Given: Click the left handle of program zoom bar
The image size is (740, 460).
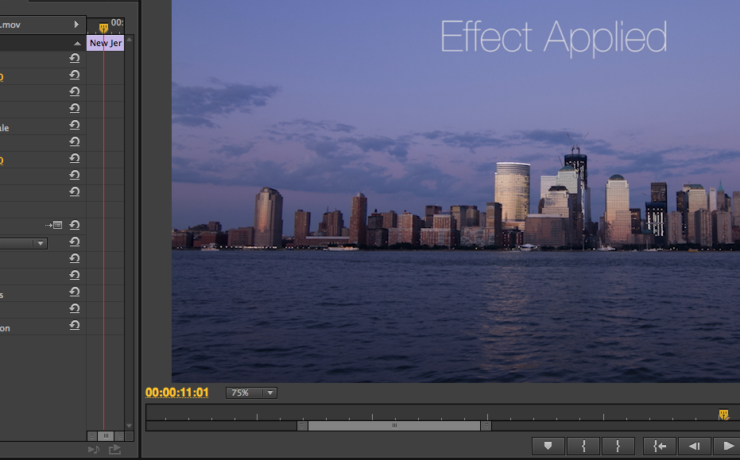Looking at the screenshot, I should (302, 426).
